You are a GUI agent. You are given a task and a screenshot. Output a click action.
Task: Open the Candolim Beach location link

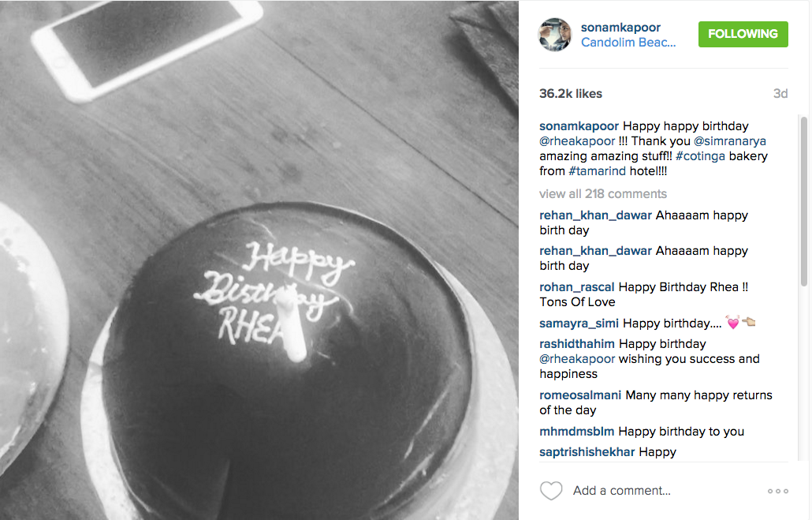[628, 43]
